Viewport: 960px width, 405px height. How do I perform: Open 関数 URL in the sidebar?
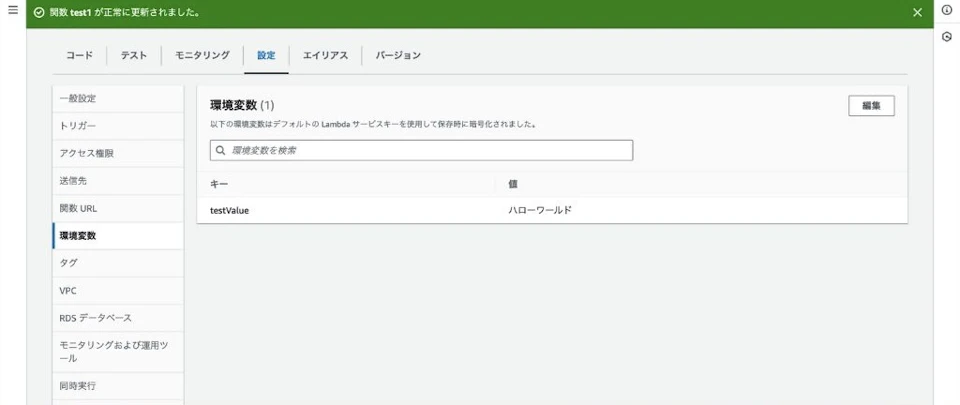pyautogui.click(x=118, y=209)
